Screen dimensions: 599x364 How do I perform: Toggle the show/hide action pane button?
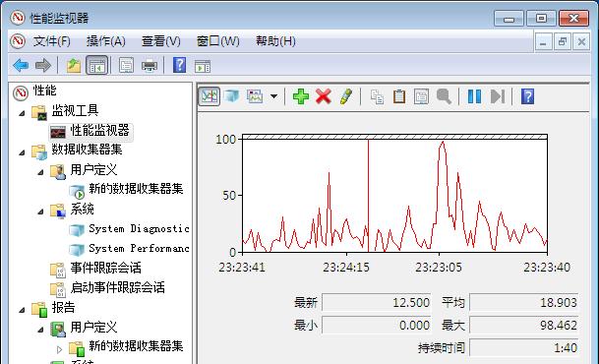pyautogui.click(x=203, y=66)
